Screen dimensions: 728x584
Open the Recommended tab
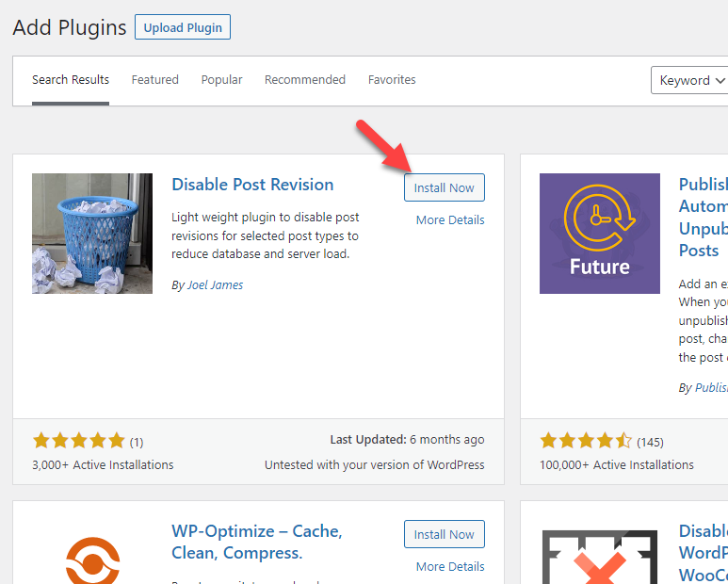[x=305, y=80]
